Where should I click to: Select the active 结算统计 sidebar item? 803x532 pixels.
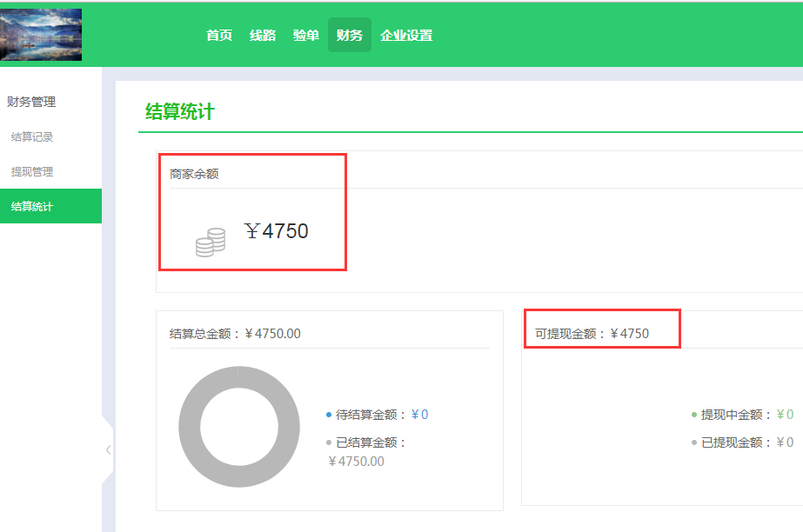32,206
